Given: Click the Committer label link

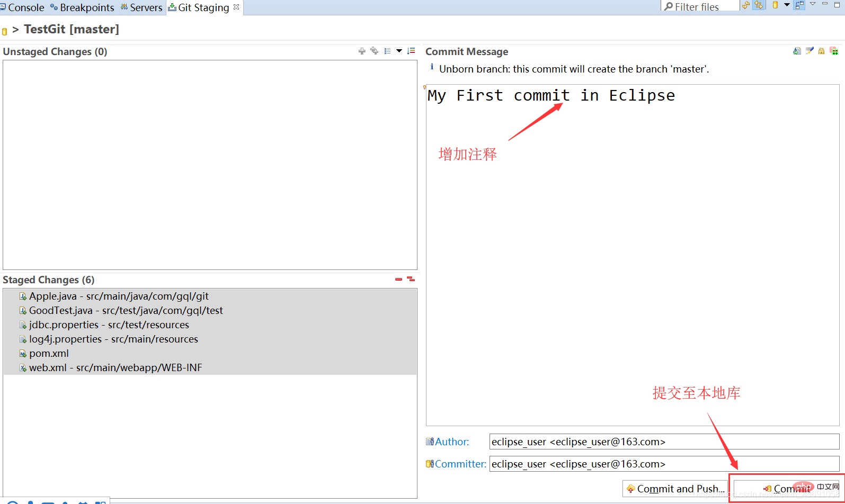Looking at the screenshot, I should pos(460,464).
